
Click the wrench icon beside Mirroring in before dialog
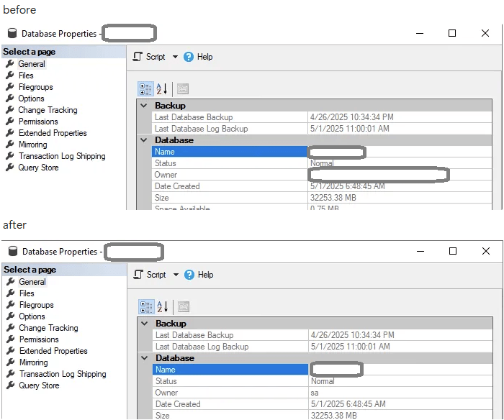(10, 145)
